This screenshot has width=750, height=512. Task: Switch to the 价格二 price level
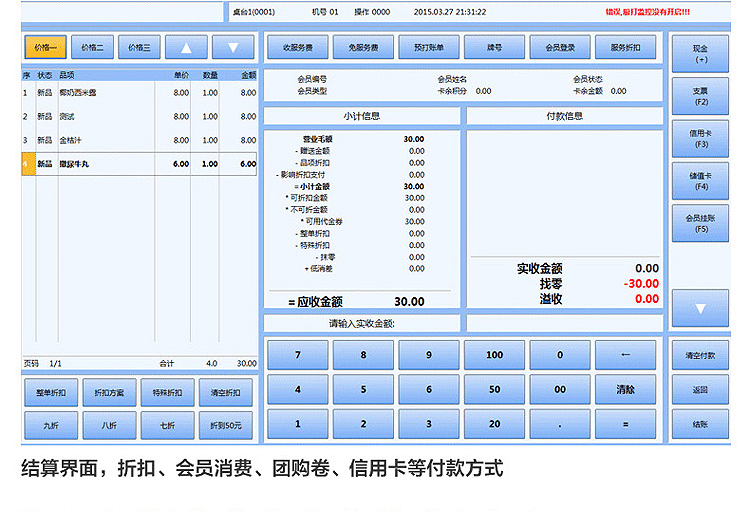92,47
